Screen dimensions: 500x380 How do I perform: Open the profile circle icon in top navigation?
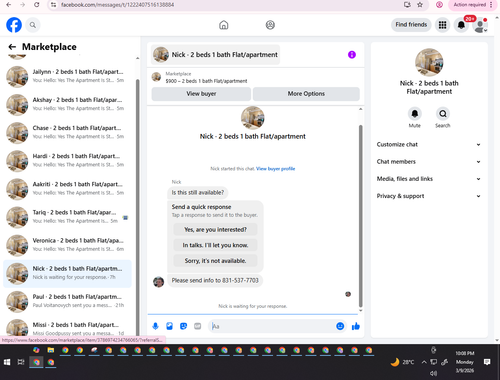point(270,25)
